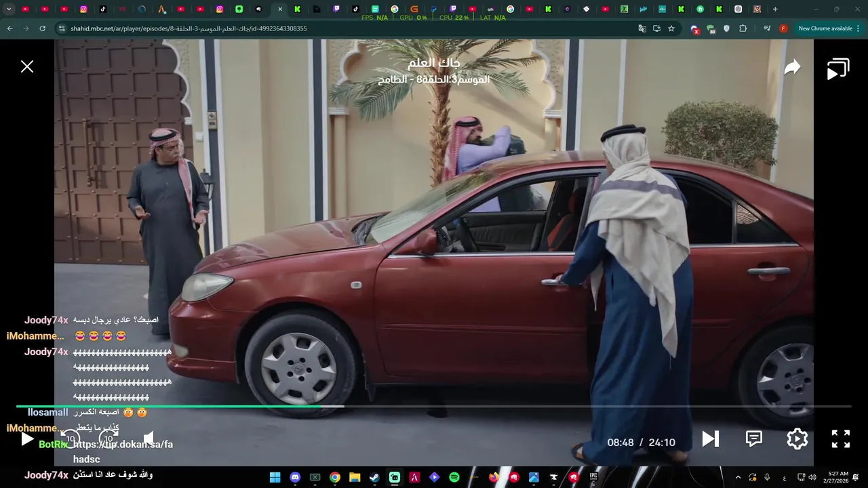Open the tip.dokan.sa chat link
This screenshot has height=488, width=868.
click(123, 451)
